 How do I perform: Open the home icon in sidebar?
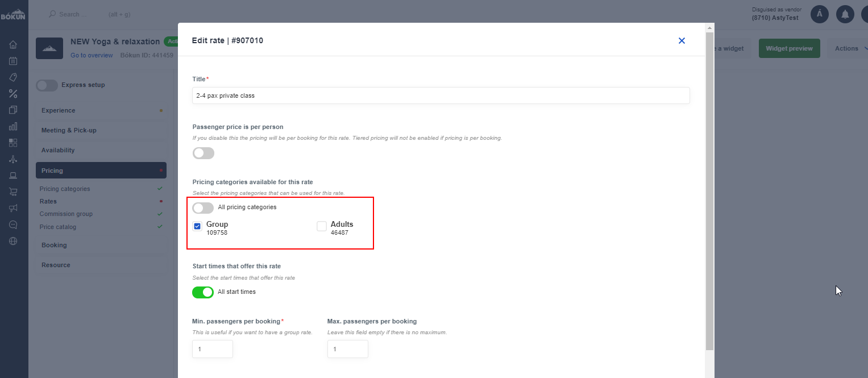click(13, 45)
